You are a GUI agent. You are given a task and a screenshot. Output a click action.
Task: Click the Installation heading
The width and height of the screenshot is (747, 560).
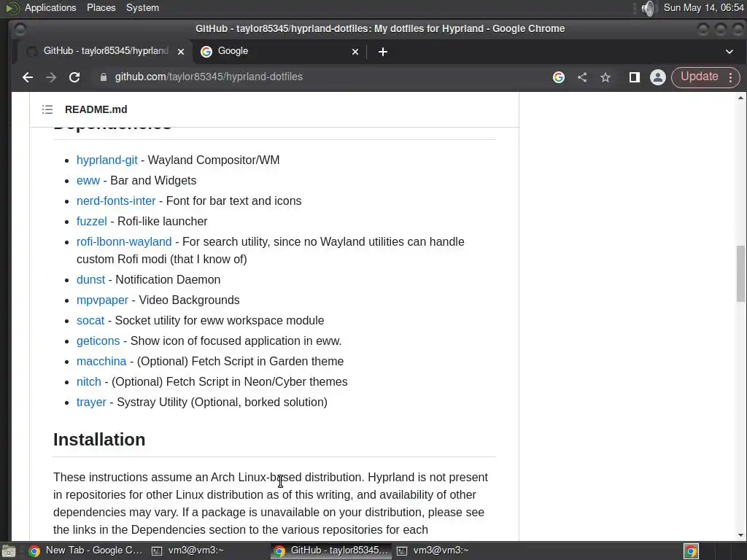(x=99, y=440)
